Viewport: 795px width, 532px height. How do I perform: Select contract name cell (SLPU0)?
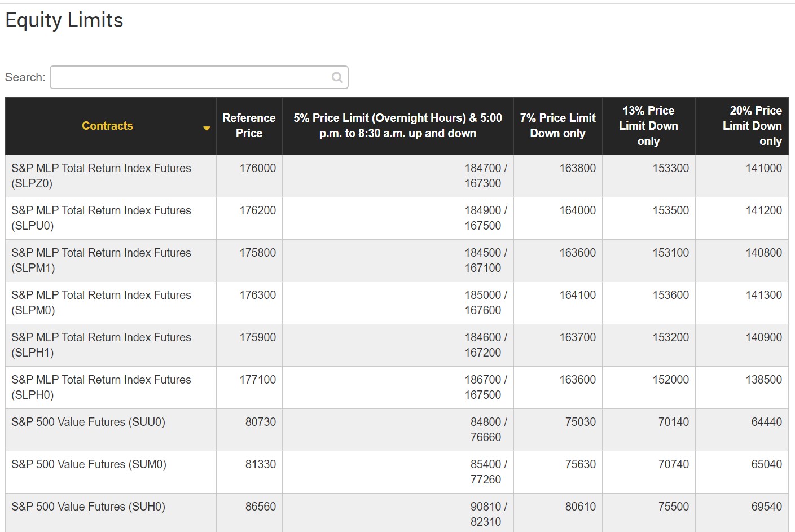111,218
